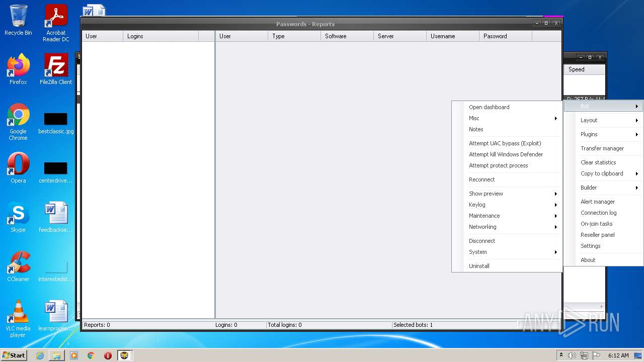Expand Networking submenu

(507, 227)
